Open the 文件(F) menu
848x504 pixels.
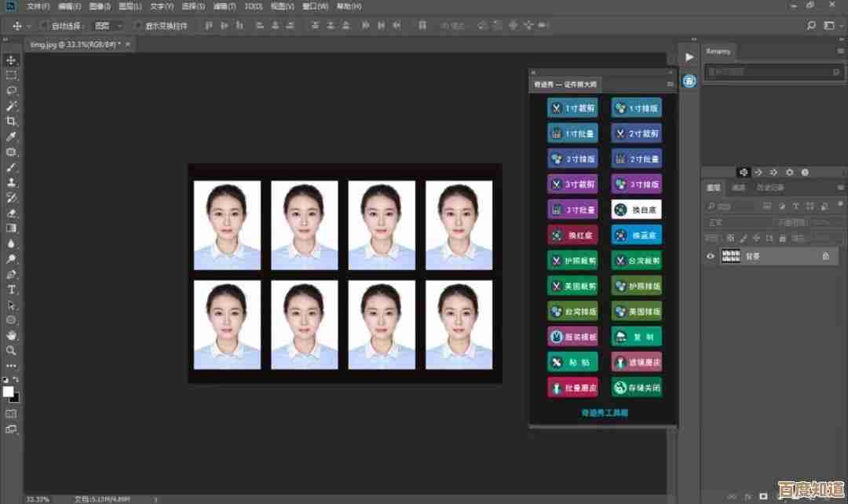coord(38,6)
